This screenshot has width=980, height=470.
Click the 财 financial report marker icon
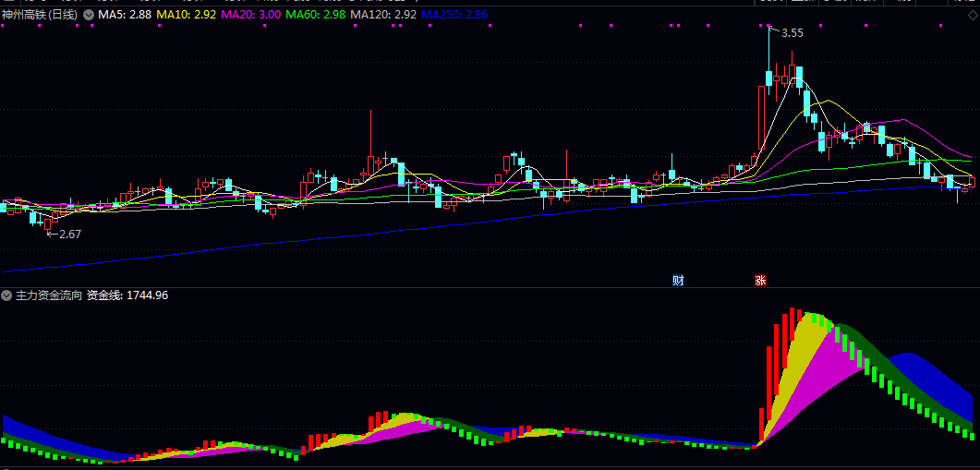(x=678, y=280)
